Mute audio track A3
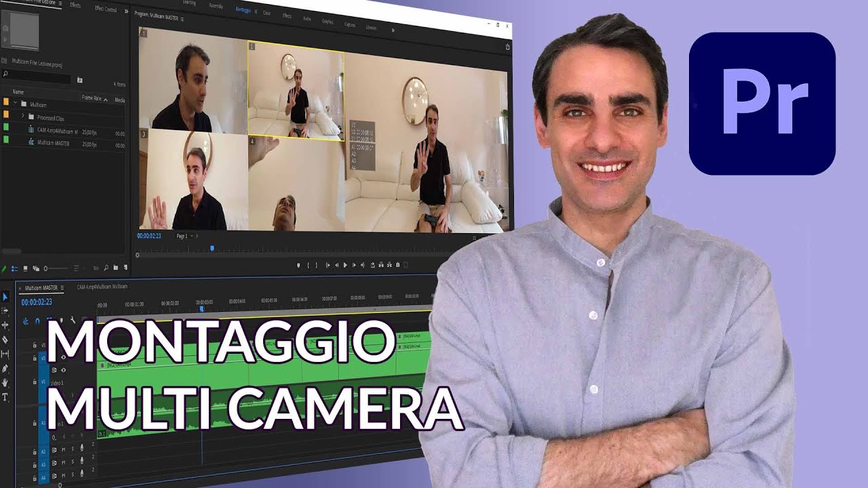 64,462
